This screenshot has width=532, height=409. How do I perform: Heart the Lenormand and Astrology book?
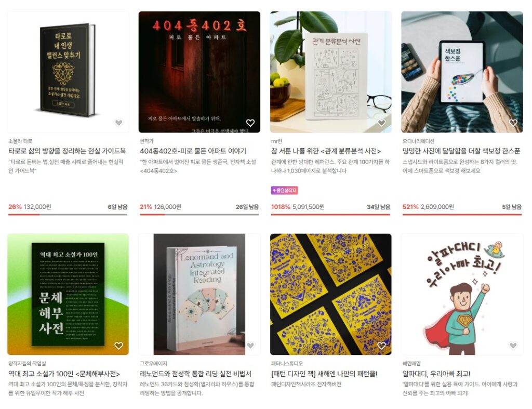[x=250, y=346]
